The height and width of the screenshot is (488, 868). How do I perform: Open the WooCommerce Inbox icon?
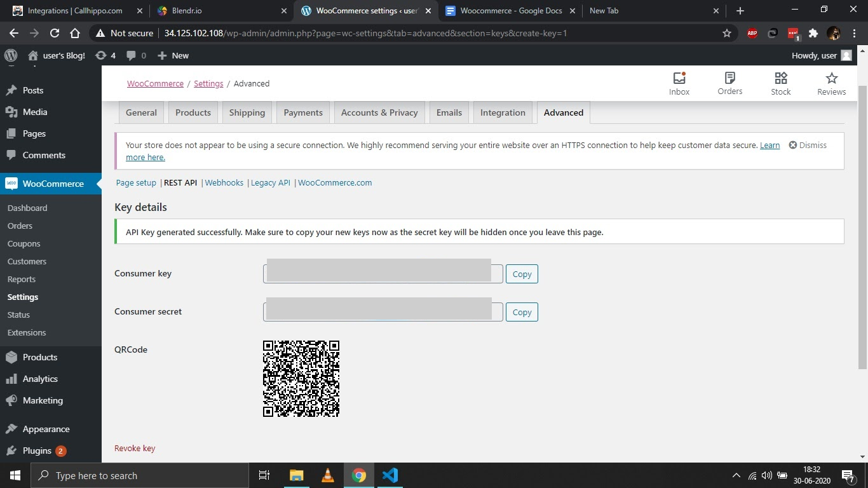[679, 83]
